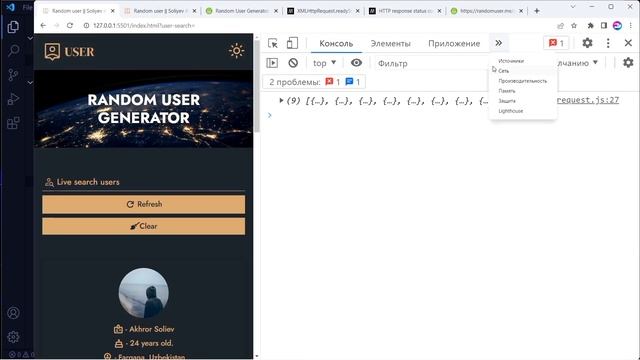640x360 pixels.
Task: Toggle the more tabs chevron
Action: (498, 43)
